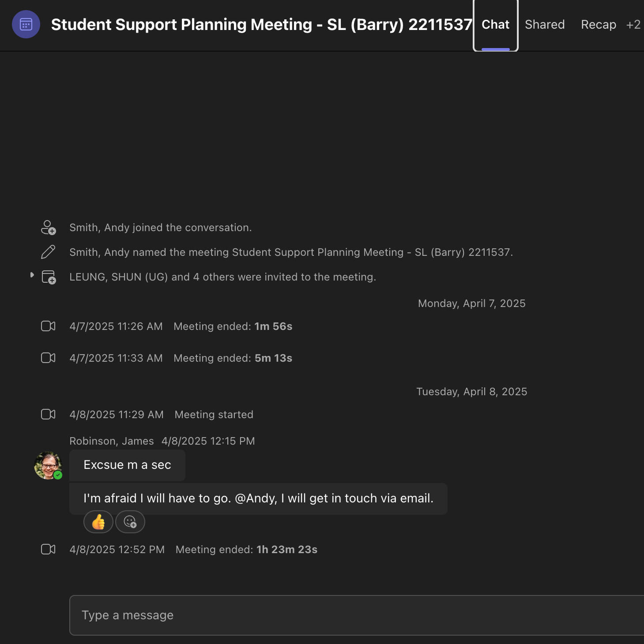Click the invited-to-meeting calendar icon
This screenshot has height=644, width=644.
(49, 277)
